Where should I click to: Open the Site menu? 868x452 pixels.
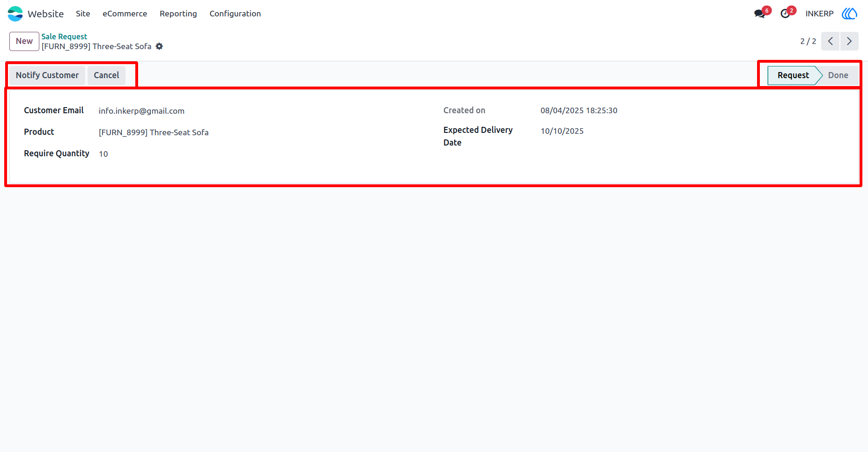click(83, 14)
